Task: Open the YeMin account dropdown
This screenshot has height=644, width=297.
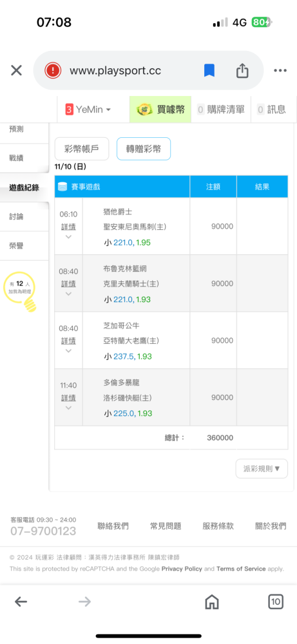Action: 88,109
